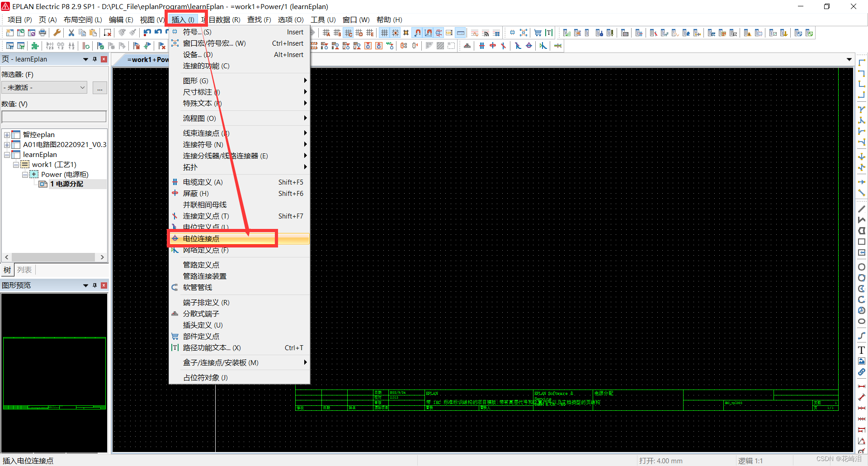Expand the A01电路图20220921 project node
This screenshot has width=868, height=466.
[x=7, y=145]
